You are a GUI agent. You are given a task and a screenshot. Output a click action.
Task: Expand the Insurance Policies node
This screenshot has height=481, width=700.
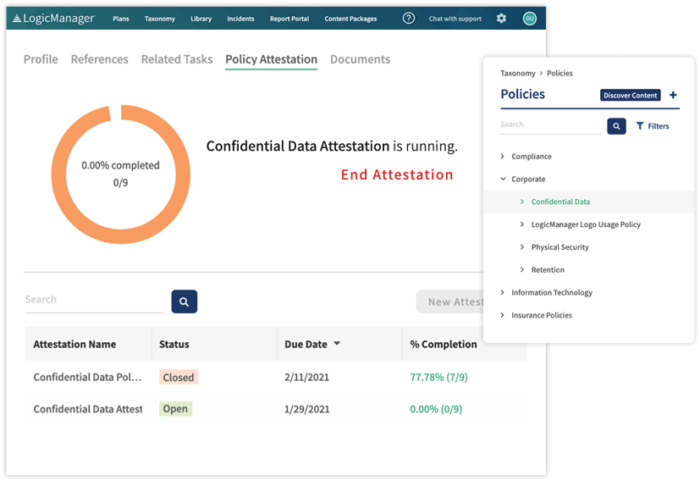[503, 315]
